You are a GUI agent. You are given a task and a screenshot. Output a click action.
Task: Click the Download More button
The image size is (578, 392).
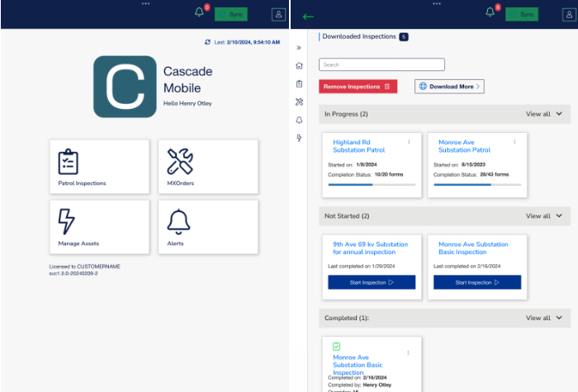(449, 87)
